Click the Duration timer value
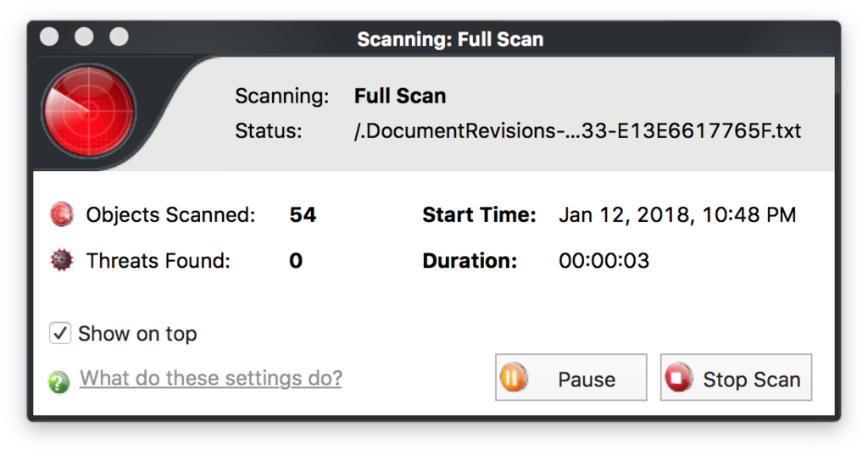Image resolution: width=868 pixels, height=455 pixels. (x=604, y=261)
